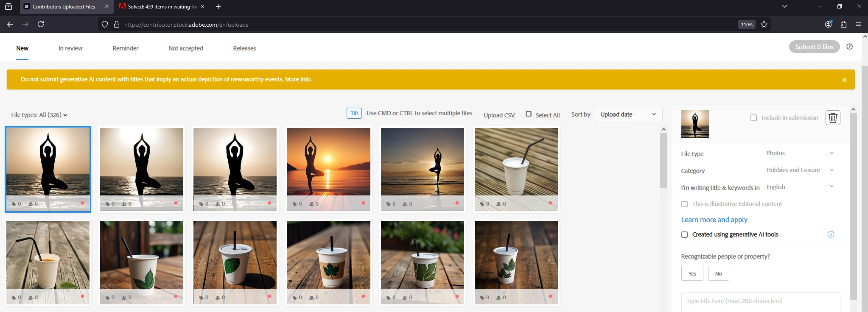Screen dimensions: 868x312
Task: Select the orange sunset yoga thumbnail
Action: tap(329, 169)
